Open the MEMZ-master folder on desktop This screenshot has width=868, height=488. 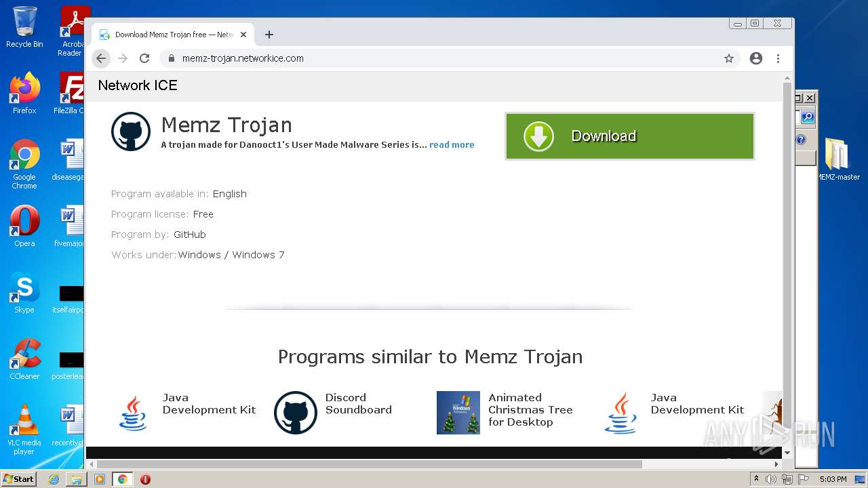[x=838, y=160]
